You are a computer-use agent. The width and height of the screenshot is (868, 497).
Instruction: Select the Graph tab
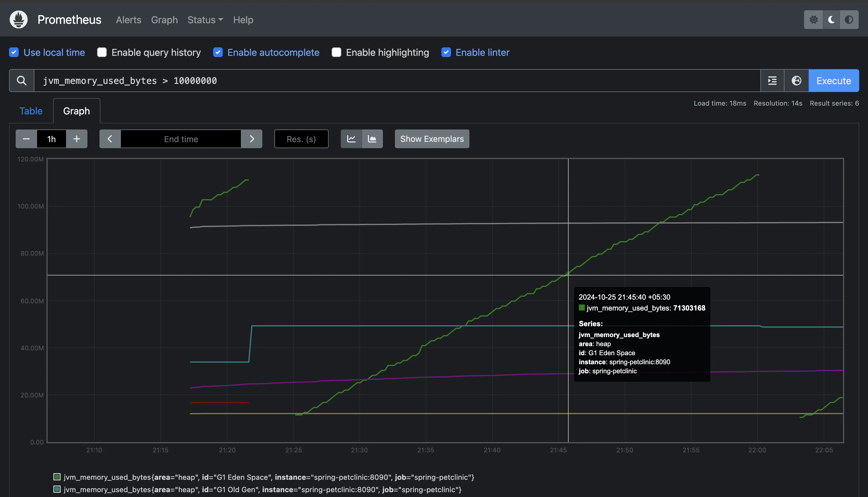click(x=77, y=111)
